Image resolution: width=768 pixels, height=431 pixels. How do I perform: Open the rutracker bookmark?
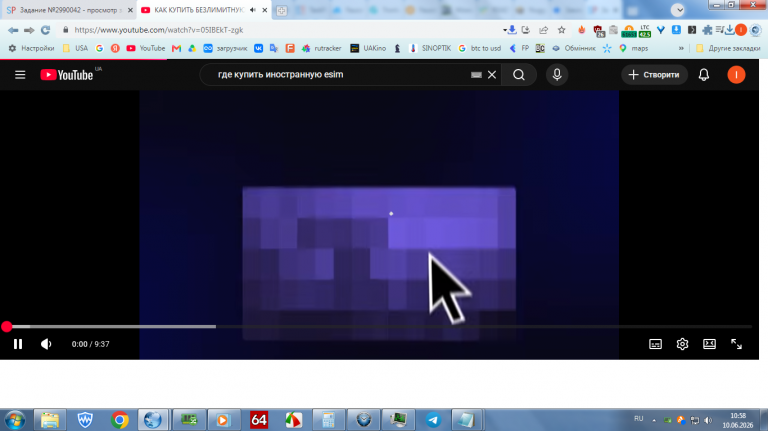(321, 48)
